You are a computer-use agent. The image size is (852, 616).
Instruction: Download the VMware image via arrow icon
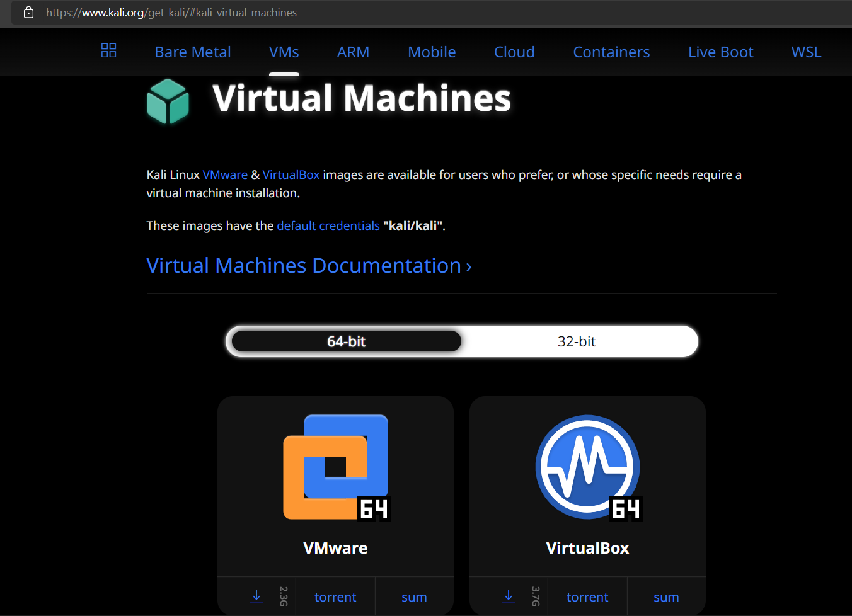pyautogui.click(x=256, y=596)
